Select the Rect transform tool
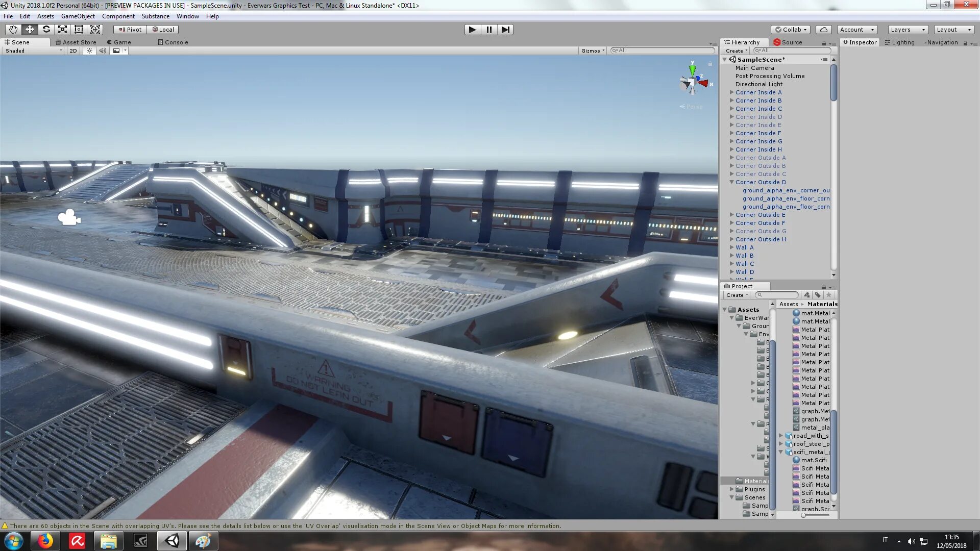The image size is (980, 551). pyautogui.click(x=79, y=30)
